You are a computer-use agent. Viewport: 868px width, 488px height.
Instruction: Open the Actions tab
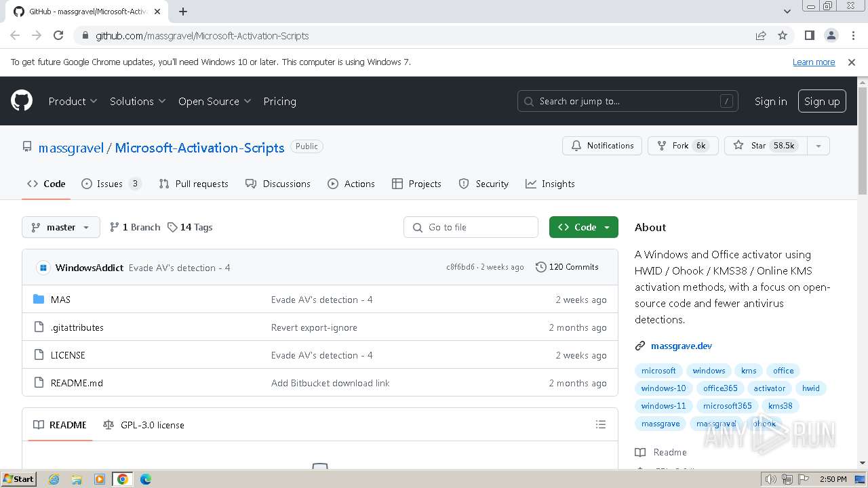351,184
